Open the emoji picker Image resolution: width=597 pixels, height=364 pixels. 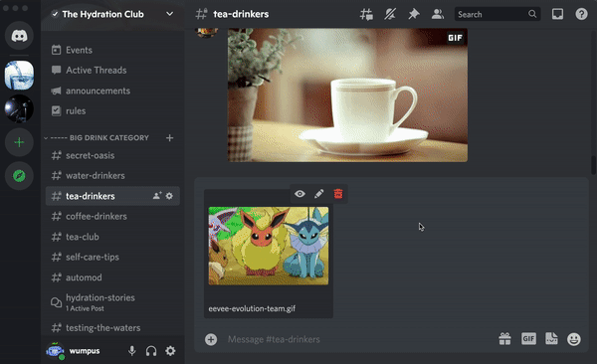click(x=574, y=339)
